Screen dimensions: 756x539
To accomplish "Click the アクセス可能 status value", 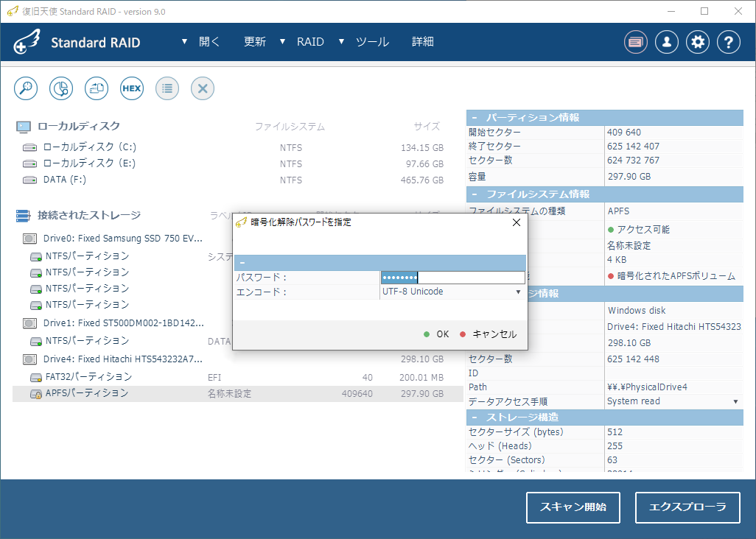I will (643, 230).
